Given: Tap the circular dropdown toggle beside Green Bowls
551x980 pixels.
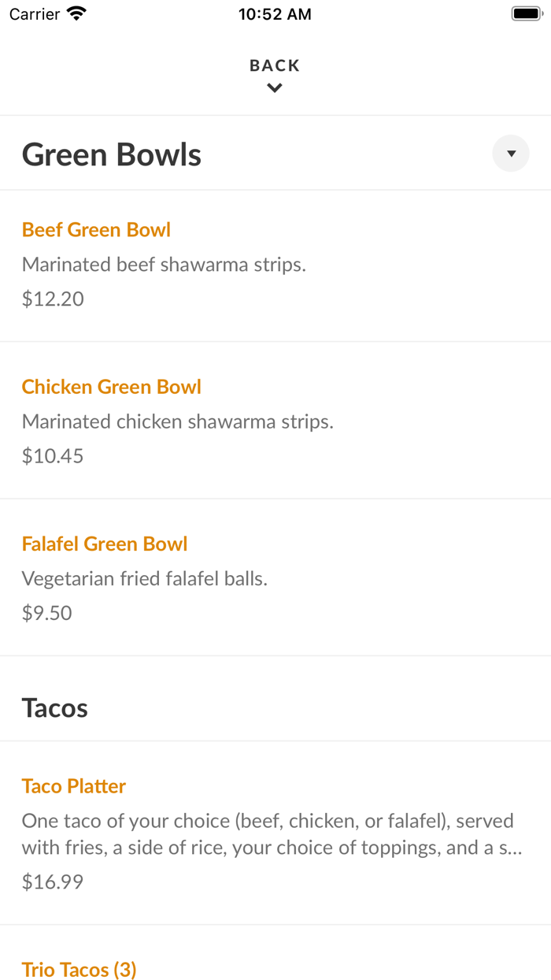Looking at the screenshot, I should 510,154.
